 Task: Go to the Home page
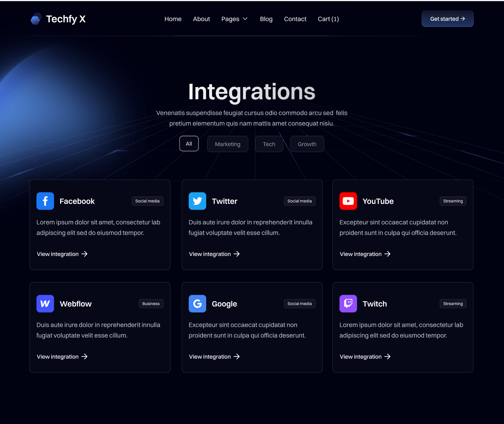pos(173,19)
